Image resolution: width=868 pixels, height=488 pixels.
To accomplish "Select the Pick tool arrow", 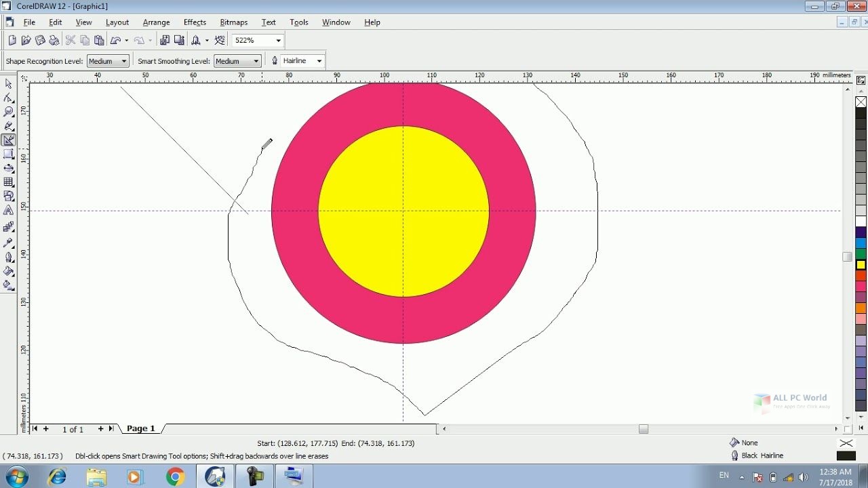I will click(9, 84).
